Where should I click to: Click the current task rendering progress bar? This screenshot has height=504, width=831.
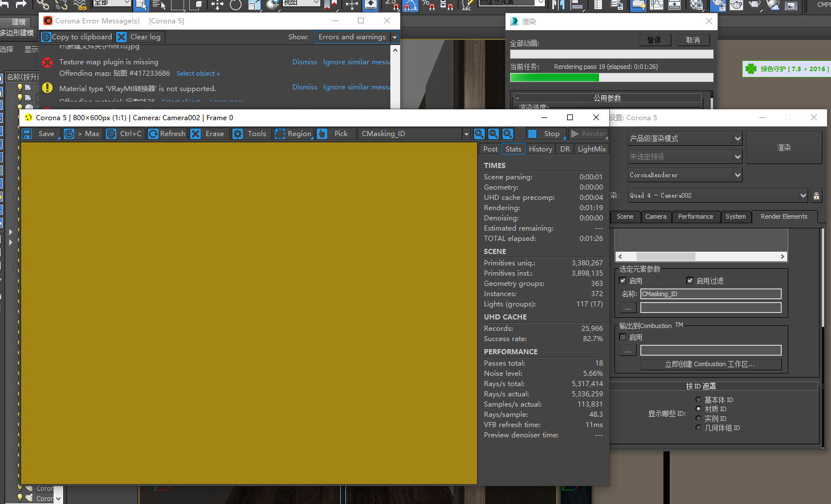pyautogui.click(x=612, y=77)
